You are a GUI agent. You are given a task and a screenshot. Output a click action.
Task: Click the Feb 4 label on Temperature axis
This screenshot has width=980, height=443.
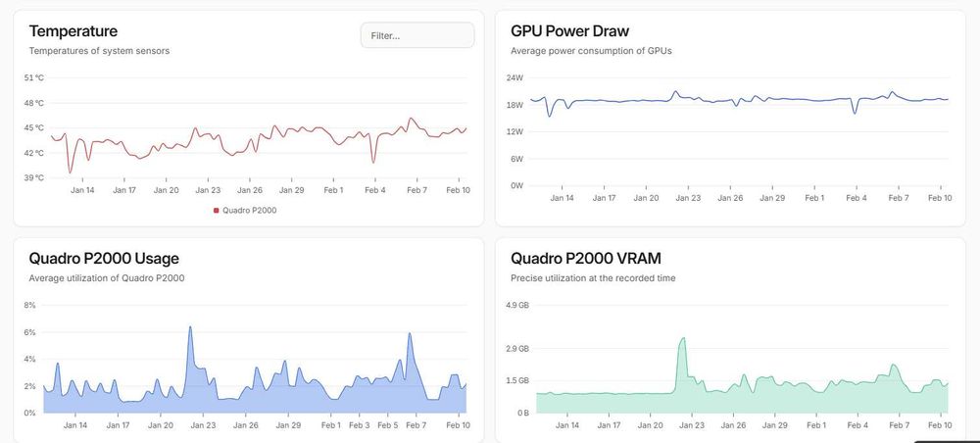pos(375,190)
